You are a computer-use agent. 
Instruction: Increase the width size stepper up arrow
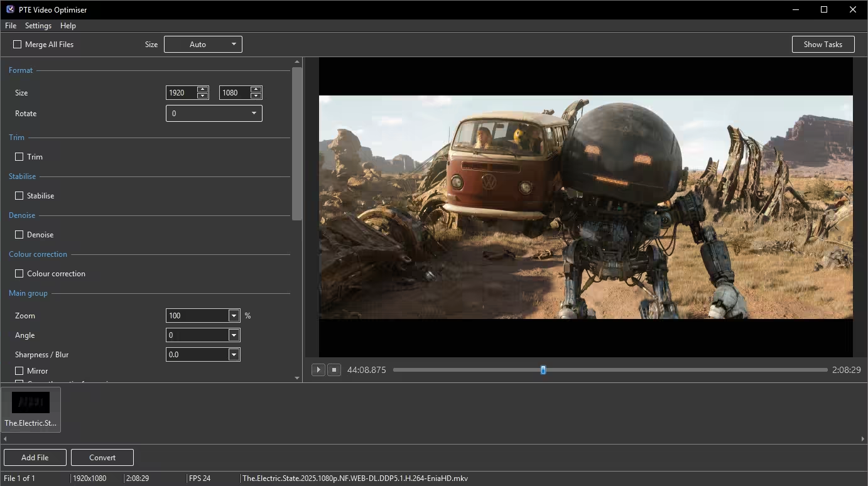pyautogui.click(x=202, y=89)
